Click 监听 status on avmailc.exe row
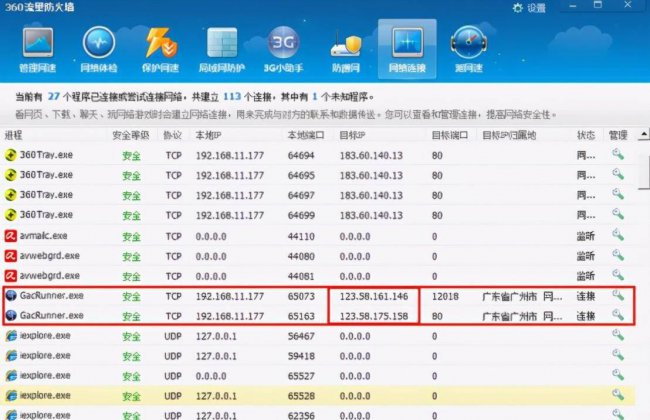Screen dimensions: 650x420 pos(586,236)
